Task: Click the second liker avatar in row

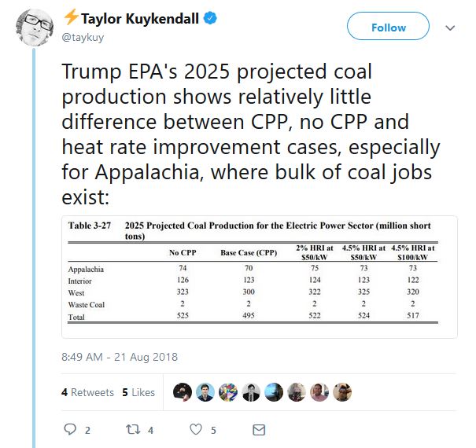Action: tap(205, 392)
